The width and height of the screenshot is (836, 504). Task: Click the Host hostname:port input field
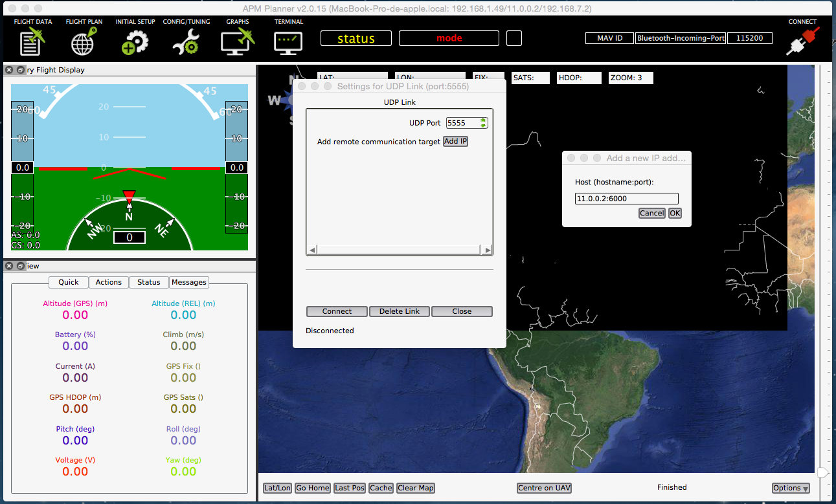626,199
